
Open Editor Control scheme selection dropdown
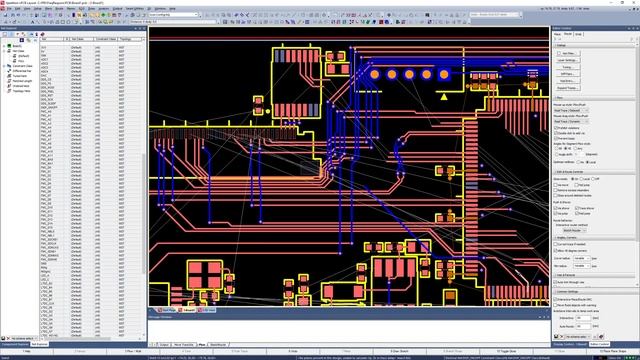(x=578, y=337)
